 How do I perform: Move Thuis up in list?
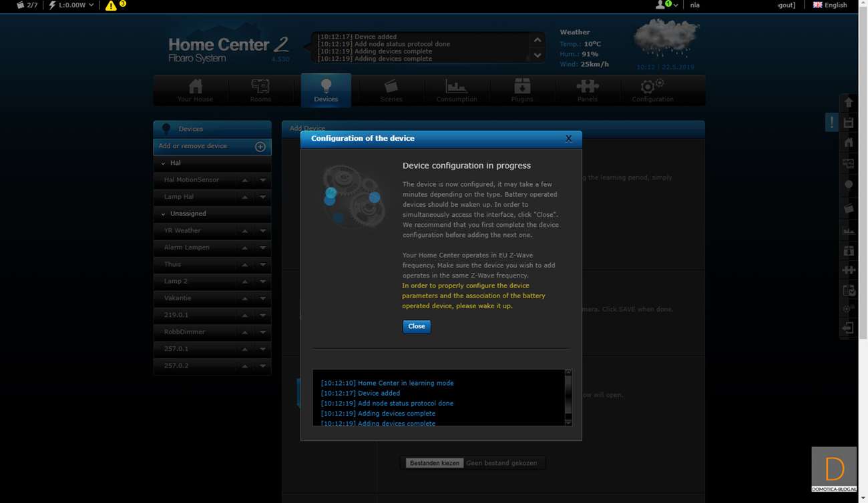click(245, 265)
